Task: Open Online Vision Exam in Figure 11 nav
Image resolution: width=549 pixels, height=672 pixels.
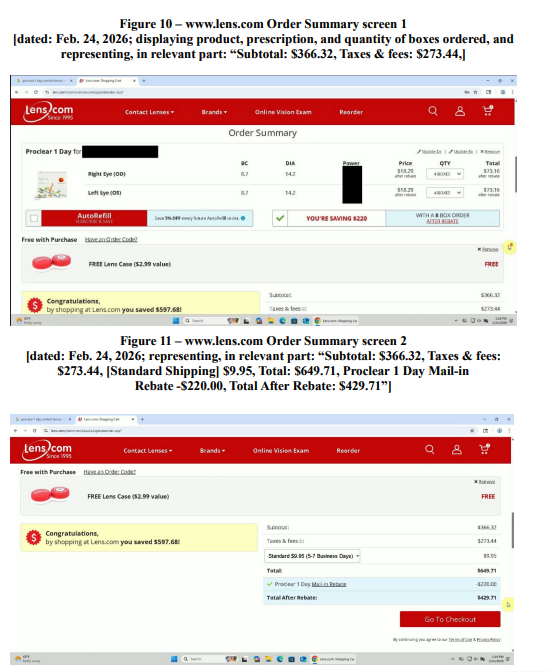Action: pos(281,450)
